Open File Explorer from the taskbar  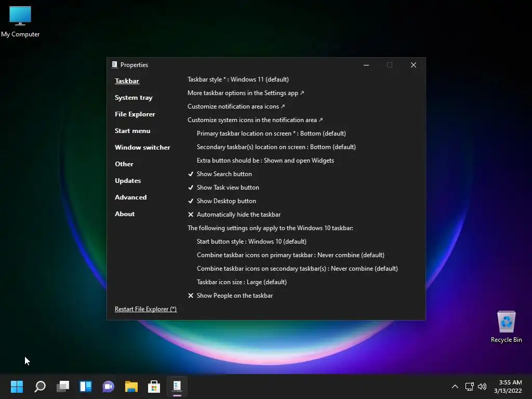pyautogui.click(x=131, y=387)
